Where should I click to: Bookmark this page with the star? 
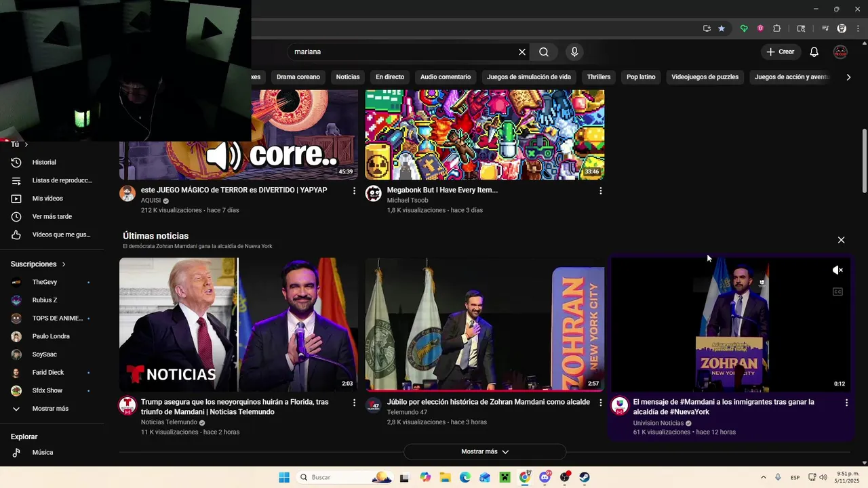[722, 28]
